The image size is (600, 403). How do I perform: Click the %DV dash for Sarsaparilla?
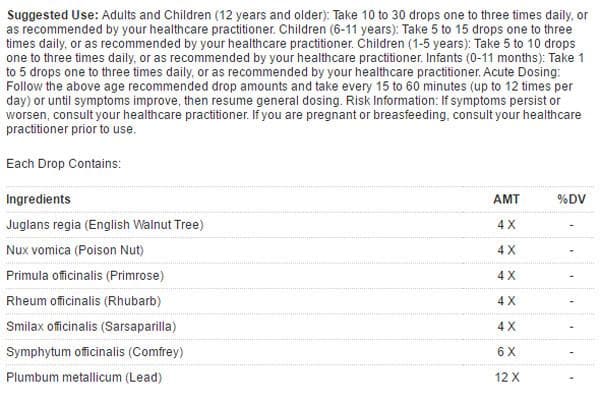point(570,326)
